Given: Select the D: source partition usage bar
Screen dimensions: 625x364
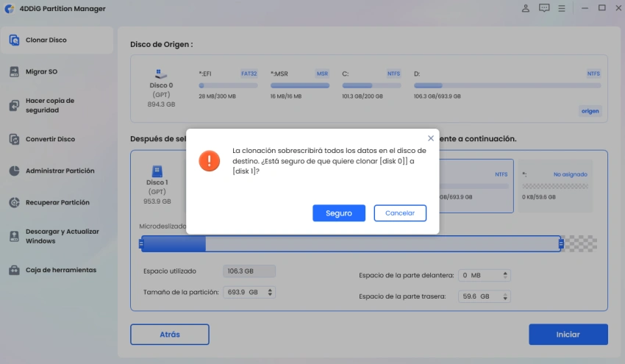Looking at the screenshot, I should click(x=507, y=85).
